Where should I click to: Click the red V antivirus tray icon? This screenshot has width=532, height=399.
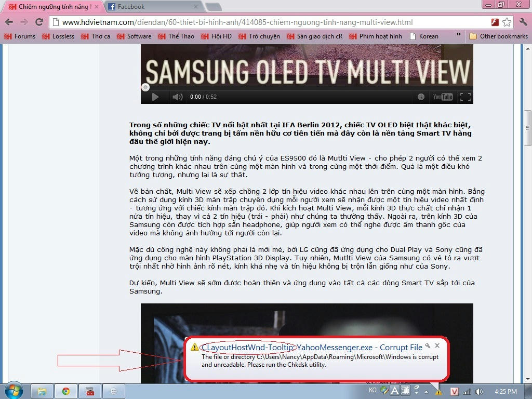tap(454, 392)
